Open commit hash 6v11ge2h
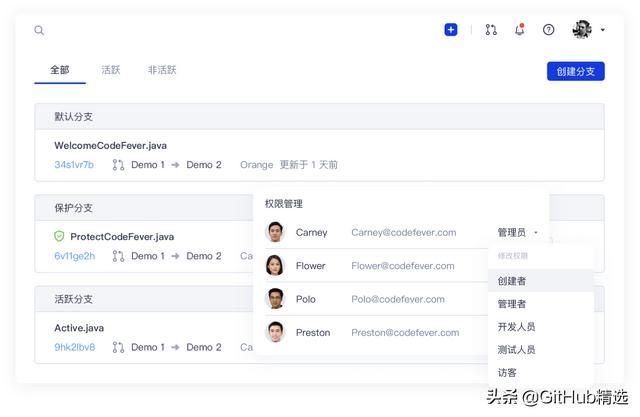This screenshot has height=417, width=640. [x=75, y=256]
